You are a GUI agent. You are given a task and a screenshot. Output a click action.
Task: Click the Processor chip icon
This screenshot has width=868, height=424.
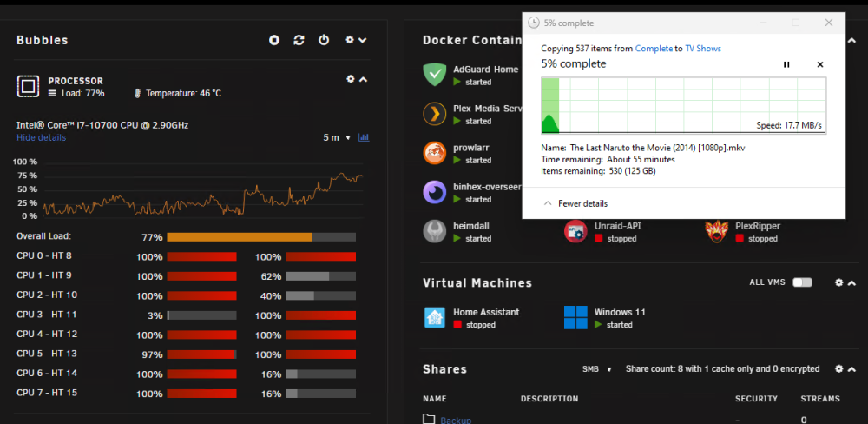click(28, 86)
